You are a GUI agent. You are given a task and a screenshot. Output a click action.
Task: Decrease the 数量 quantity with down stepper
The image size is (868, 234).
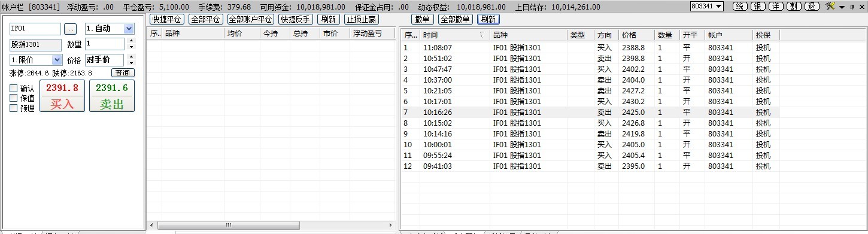(132, 47)
